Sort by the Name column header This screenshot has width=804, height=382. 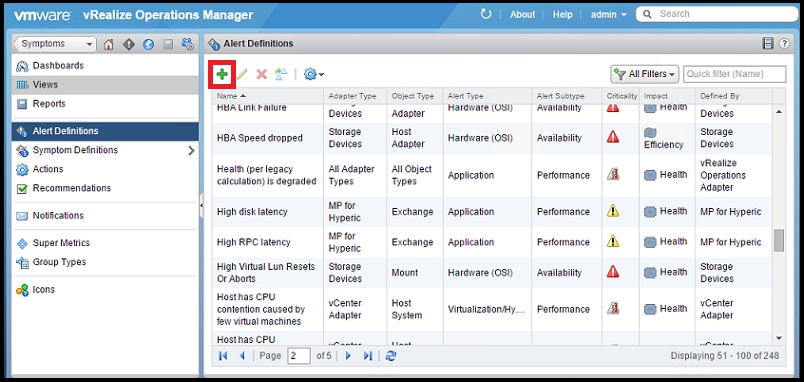268,96
